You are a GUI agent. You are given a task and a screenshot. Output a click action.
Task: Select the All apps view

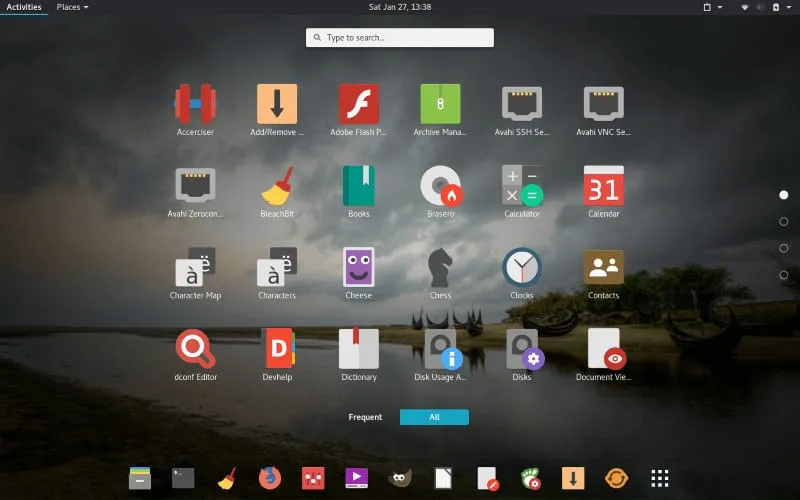pyautogui.click(x=434, y=417)
